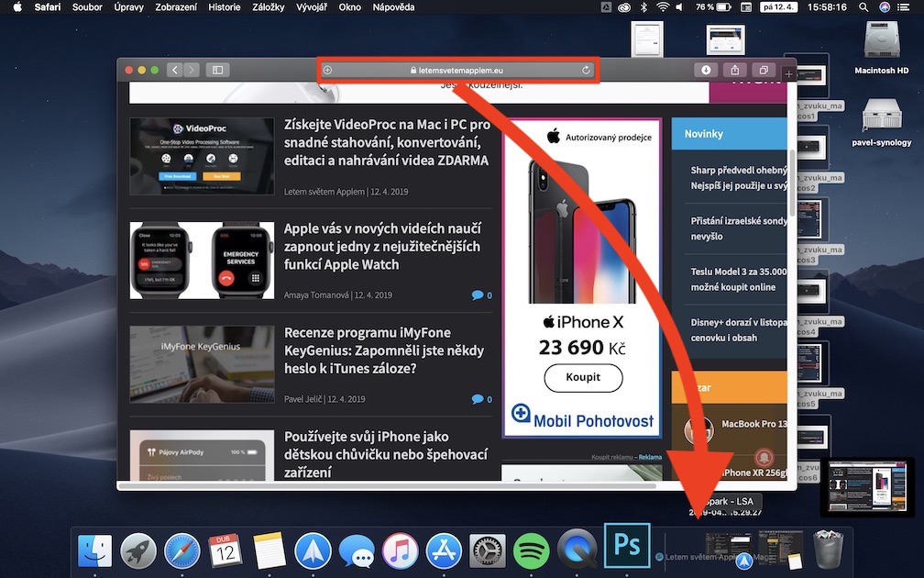
Task: Open Photoshop from the Dock
Action: click(x=627, y=546)
